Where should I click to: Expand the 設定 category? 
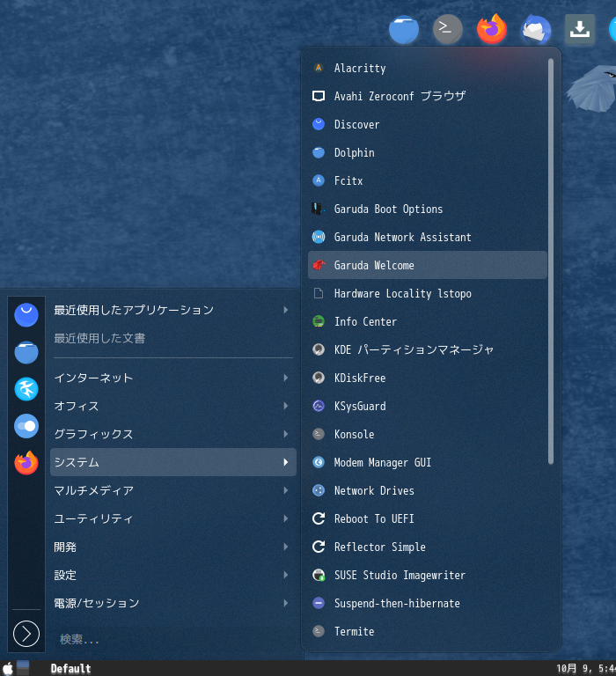172,575
